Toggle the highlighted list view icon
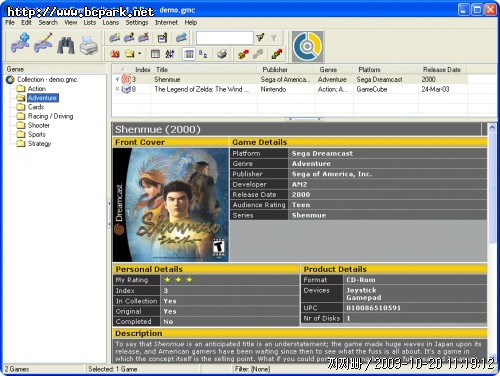500x376 pixels. click(x=189, y=54)
